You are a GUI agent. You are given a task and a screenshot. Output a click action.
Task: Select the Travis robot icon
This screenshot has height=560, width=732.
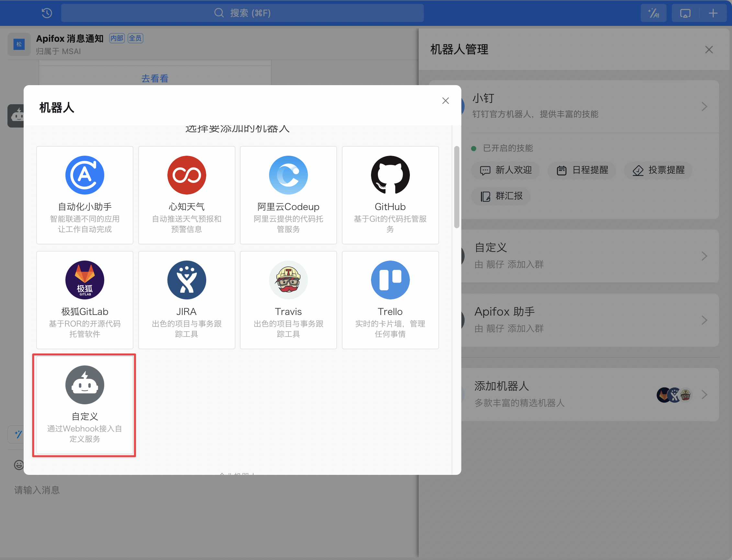[x=288, y=280]
